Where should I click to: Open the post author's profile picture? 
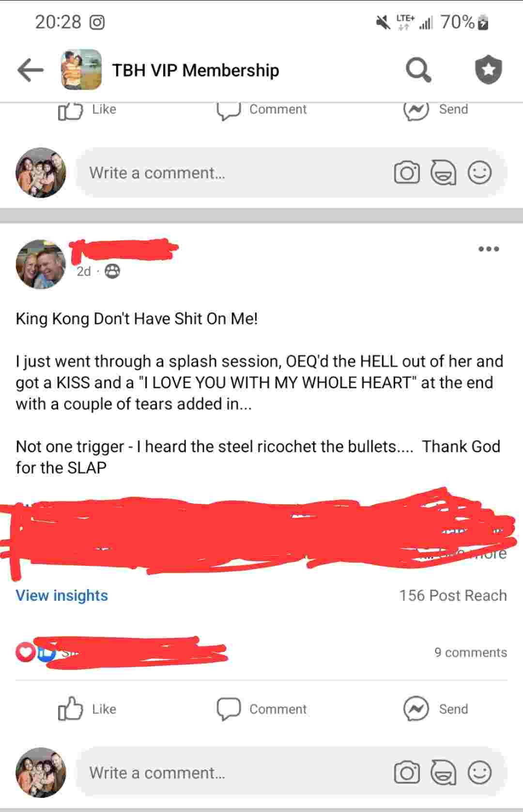pyautogui.click(x=41, y=264)
